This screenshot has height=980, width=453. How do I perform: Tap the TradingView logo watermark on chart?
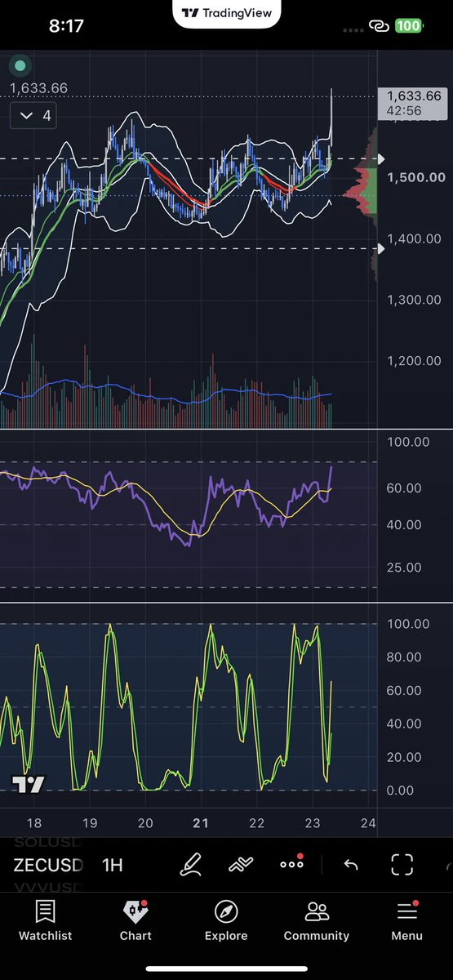29,785
